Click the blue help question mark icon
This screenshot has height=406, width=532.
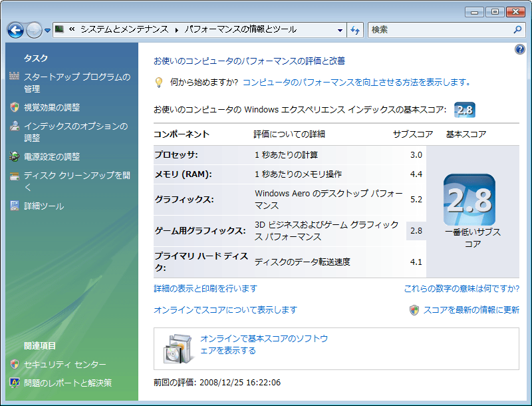520,50
